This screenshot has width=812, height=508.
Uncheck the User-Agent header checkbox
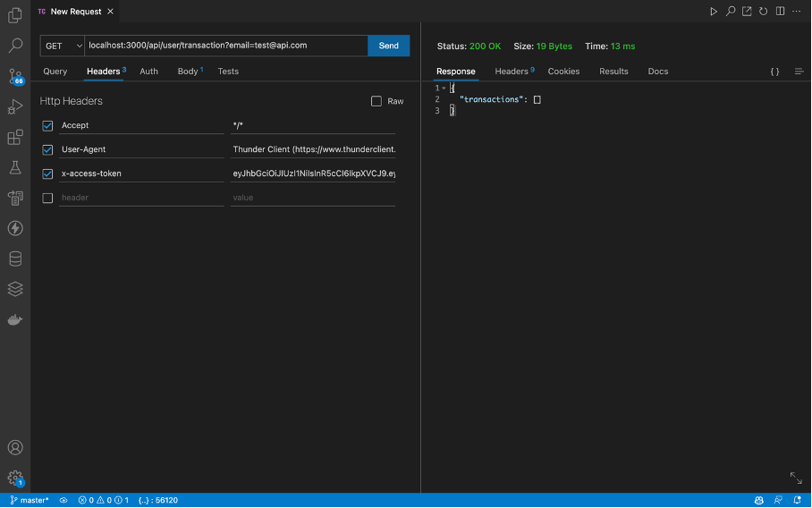click(47, 149)
